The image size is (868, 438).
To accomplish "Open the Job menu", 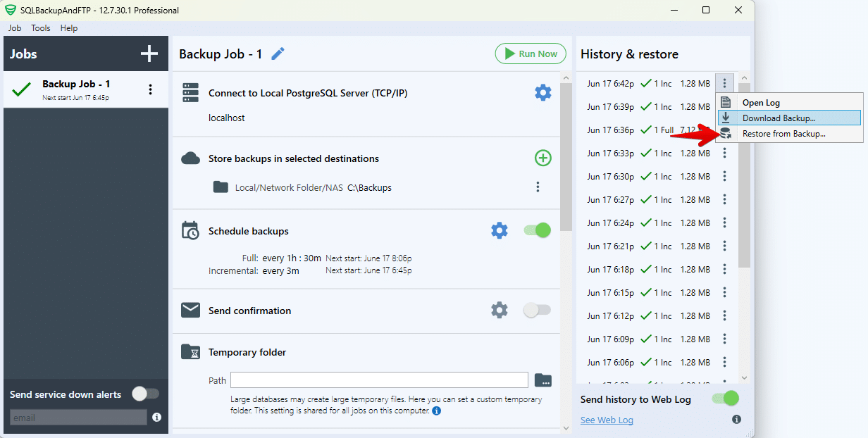I will 15,28.
